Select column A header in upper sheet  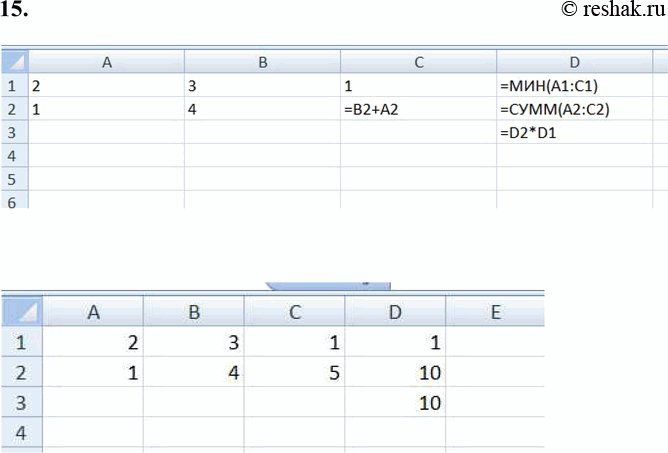(x=107, y=62)
